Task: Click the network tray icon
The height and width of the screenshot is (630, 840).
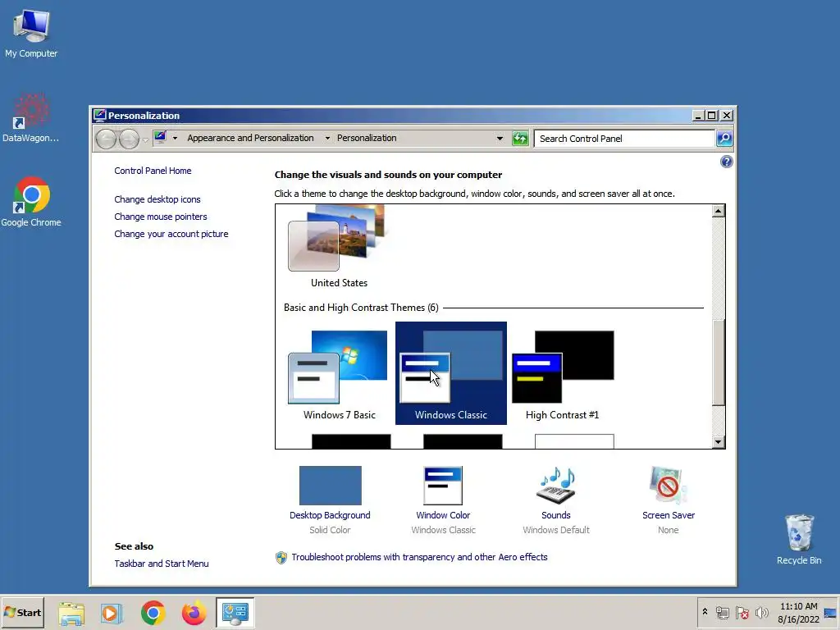Action: [x=722, y=613]
